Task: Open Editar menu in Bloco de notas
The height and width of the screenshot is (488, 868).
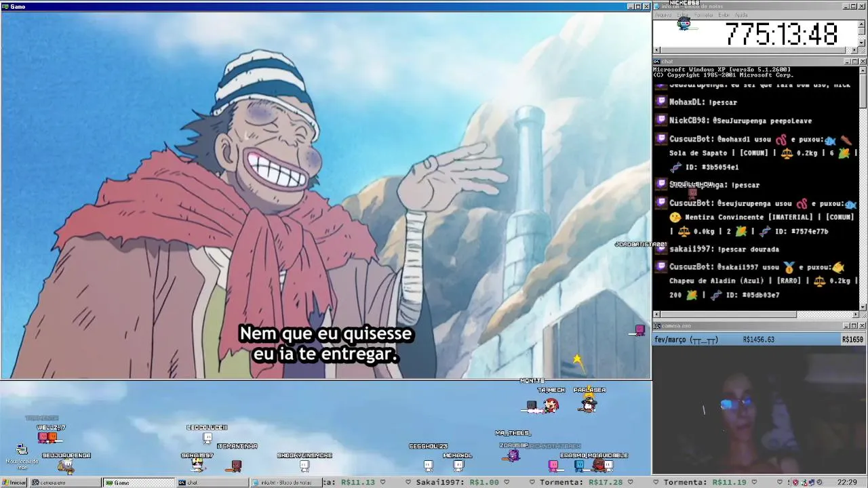Action: [682, 15]
